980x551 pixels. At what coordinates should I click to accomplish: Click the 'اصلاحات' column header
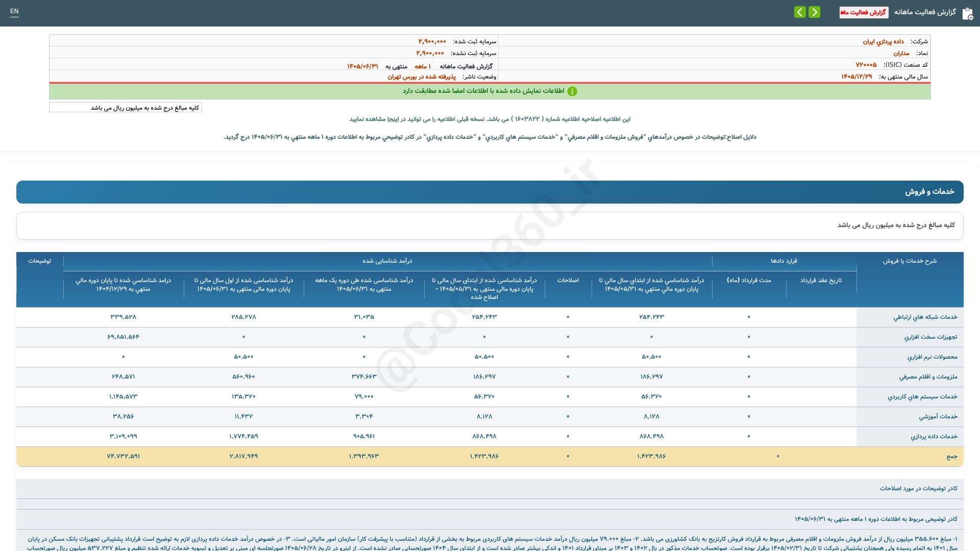(x=568, y=280)
